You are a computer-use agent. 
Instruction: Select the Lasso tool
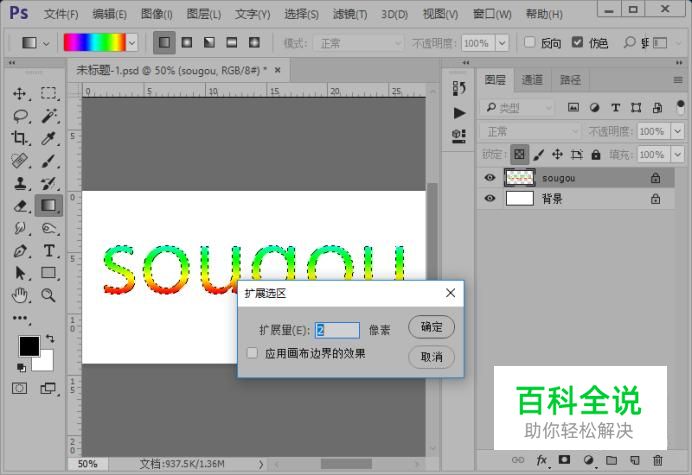(20, 116)
